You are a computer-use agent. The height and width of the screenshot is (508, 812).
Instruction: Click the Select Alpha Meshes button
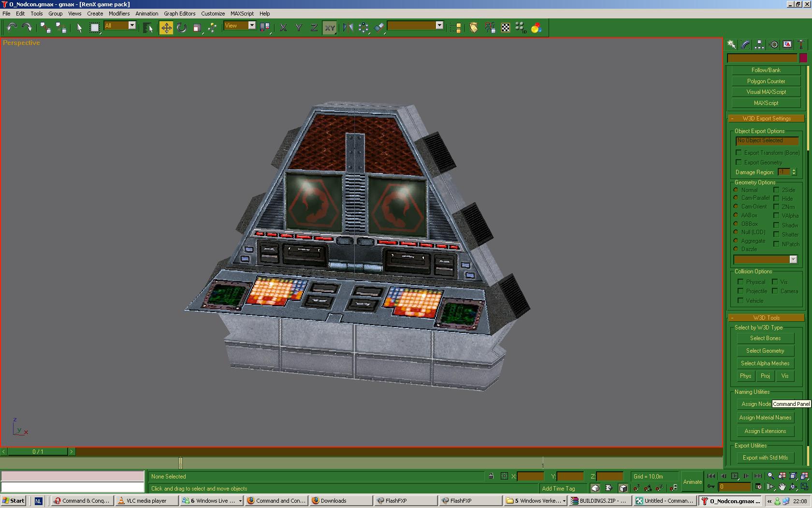[x=765, y=363]
